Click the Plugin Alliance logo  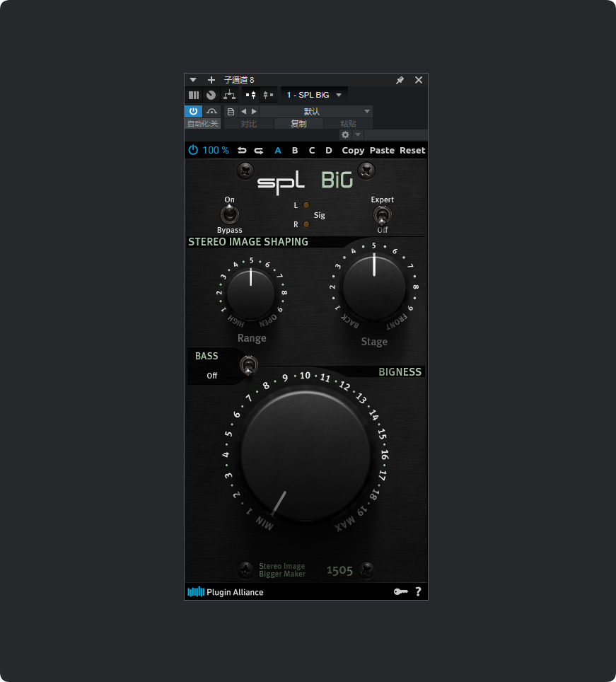[225, 592]
